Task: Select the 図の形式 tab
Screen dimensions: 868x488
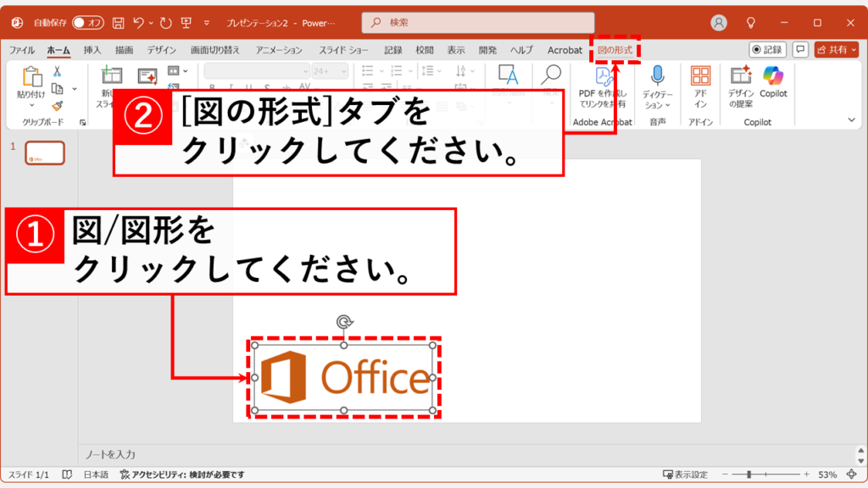Action: (x=615, y=50)
